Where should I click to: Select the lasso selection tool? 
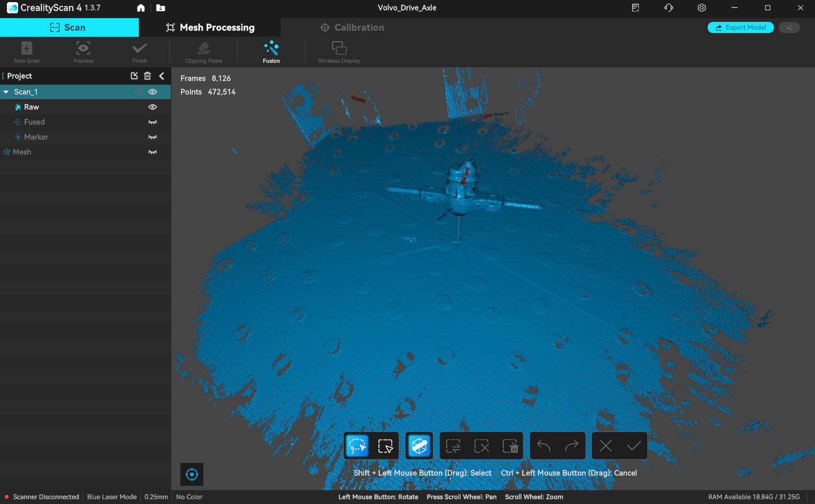click(x=357, y=446)
